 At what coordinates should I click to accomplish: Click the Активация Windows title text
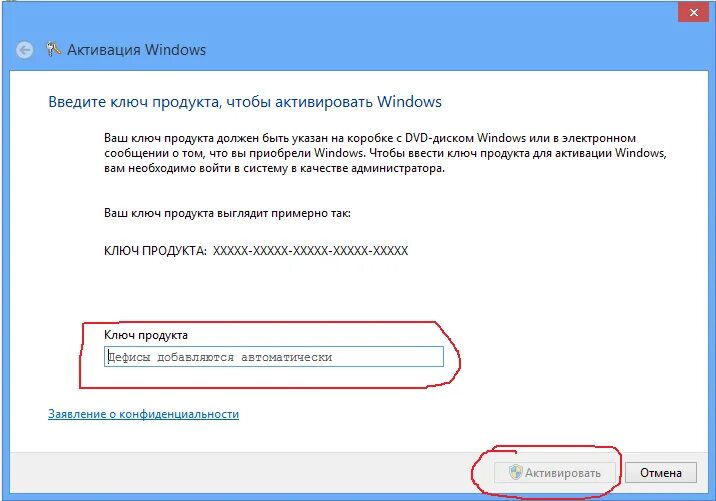point(137,50)
